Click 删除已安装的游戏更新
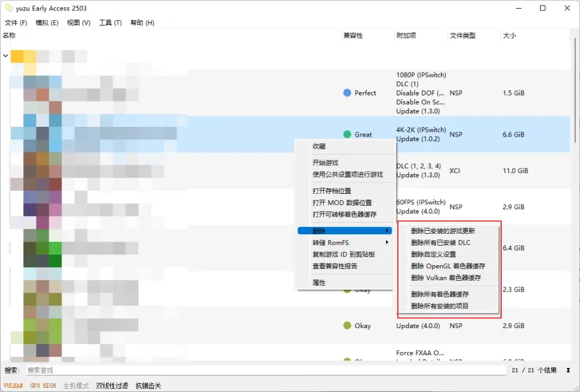Image resolution: width=580 pixels, height=392 pixels. (x=443, y=231)
